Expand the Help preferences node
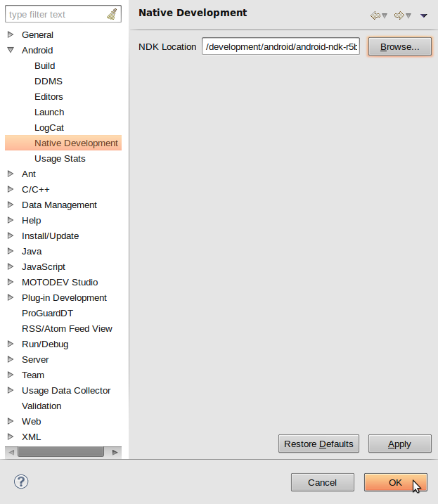 tap(11, 220)
